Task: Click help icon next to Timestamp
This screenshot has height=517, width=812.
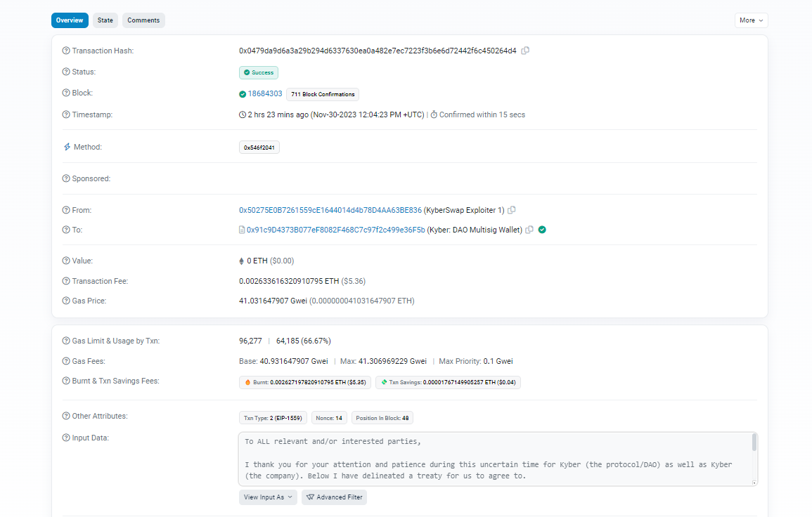Action: (x=66, y=115)
